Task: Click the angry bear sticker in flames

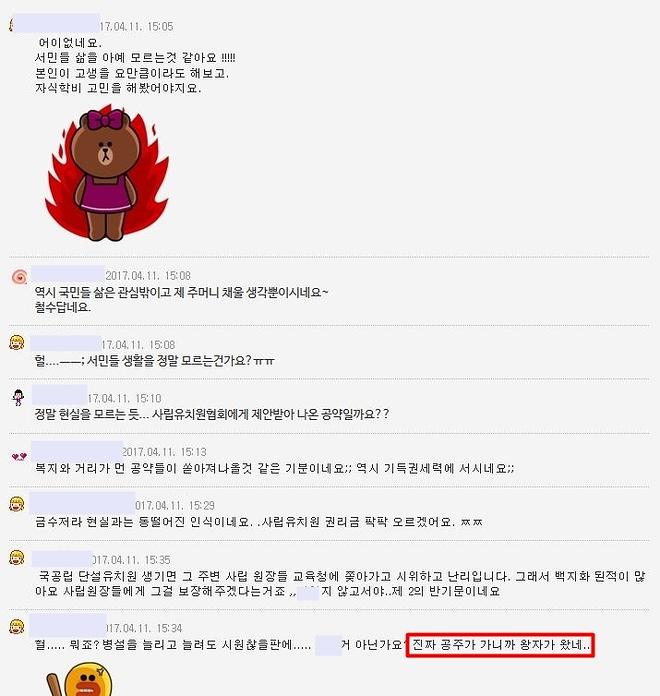Action: (x=107, y=173)
